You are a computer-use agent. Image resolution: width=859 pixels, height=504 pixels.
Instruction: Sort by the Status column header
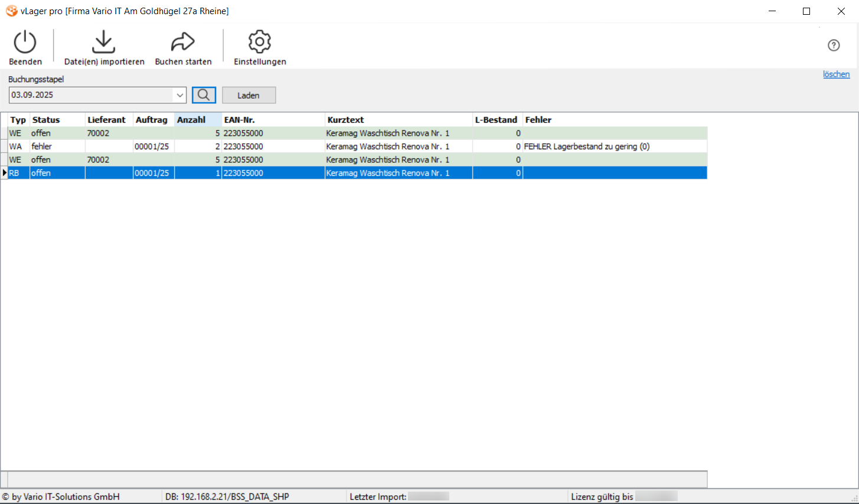pos(57,120)
